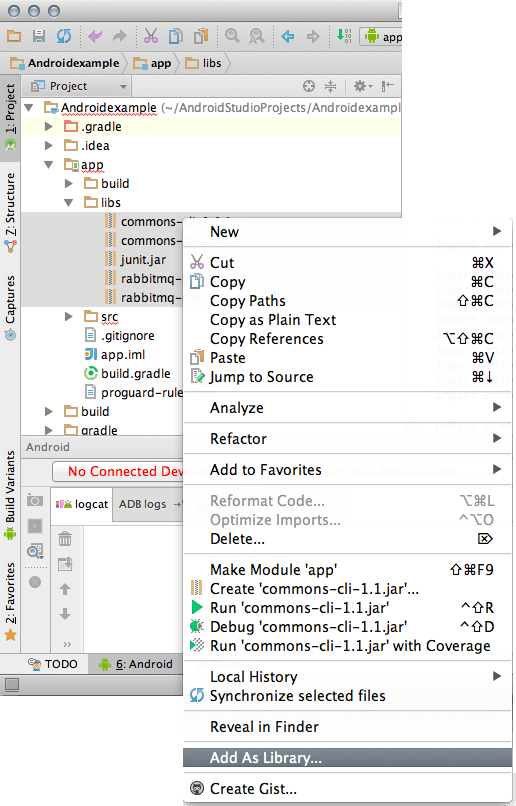The image size is (516, 806).
Task: Choose Paste from the context menu
Action: (347, 358)
